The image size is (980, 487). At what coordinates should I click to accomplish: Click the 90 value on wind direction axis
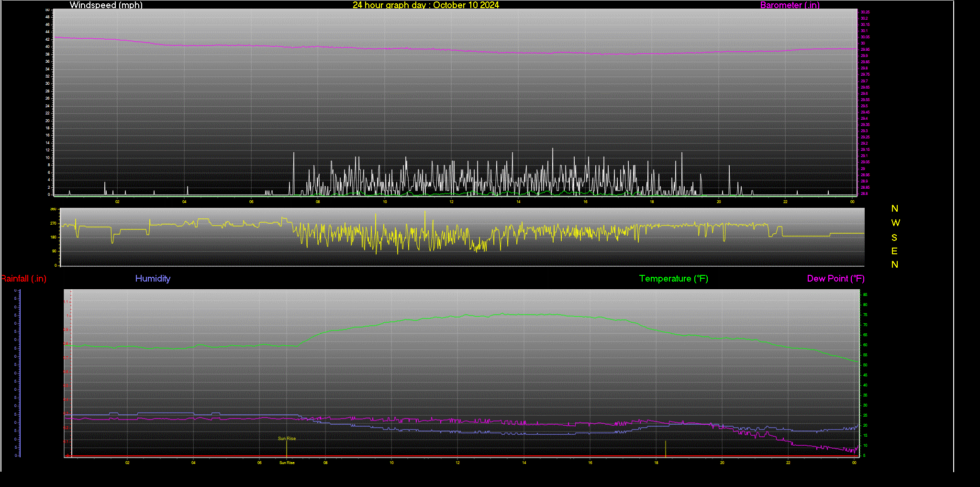tap(54, 251)
